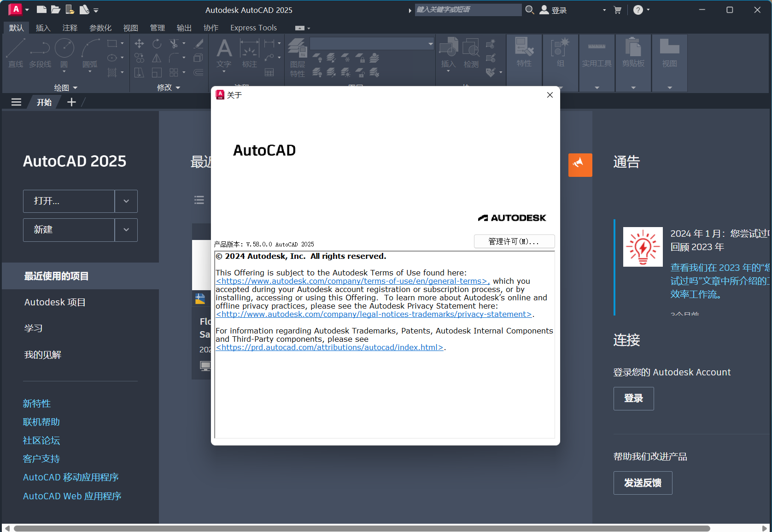Open the AutoCAD attributions link
This screenshot has width=772, height=532.
click(x=329, y=347)
